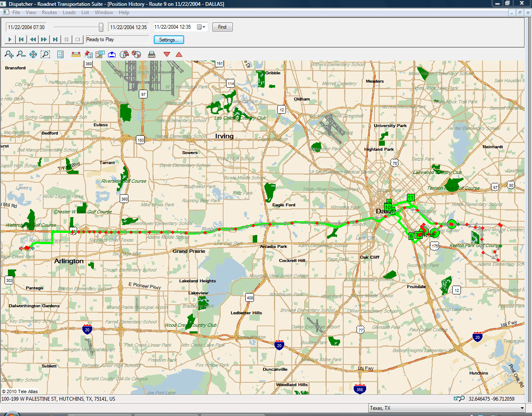Click the zoom out magnifier tool
This screenshot has width=532, height=416.
tap(21, 54)
